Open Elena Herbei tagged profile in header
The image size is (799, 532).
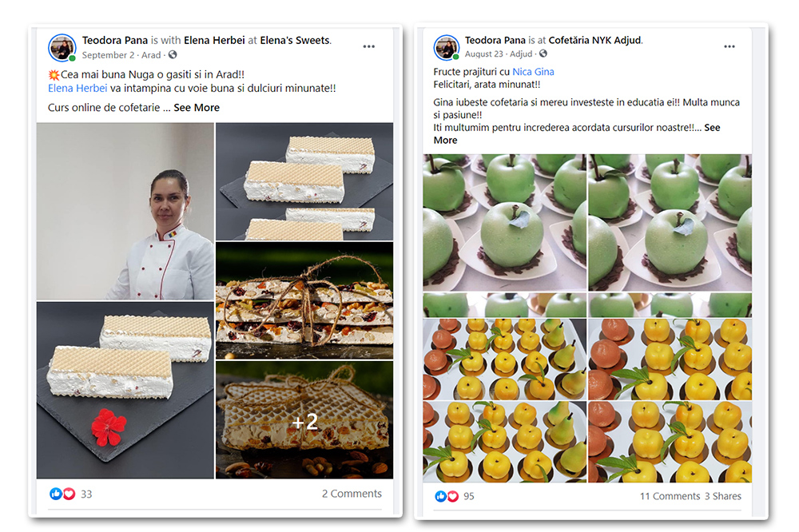coord(214,40)
